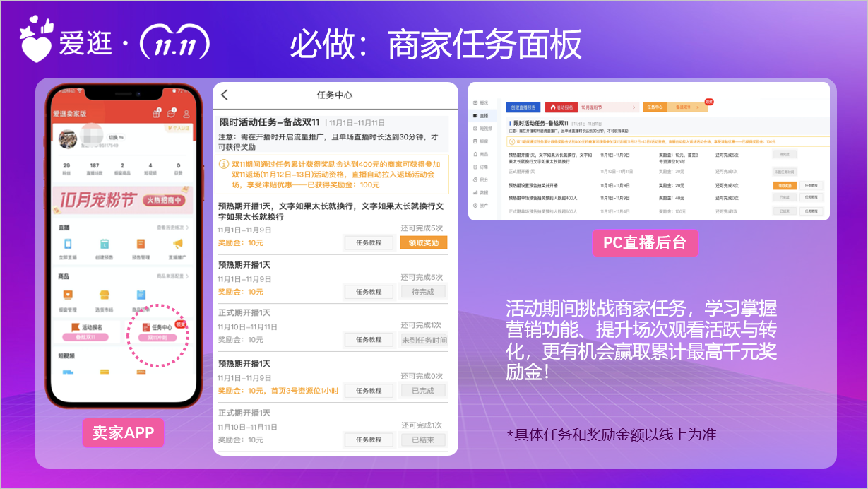This screenshot has width=868, height=489.
Task: Click the orange 任务中心 tab in PC backend
Action: tap(655, 107)
